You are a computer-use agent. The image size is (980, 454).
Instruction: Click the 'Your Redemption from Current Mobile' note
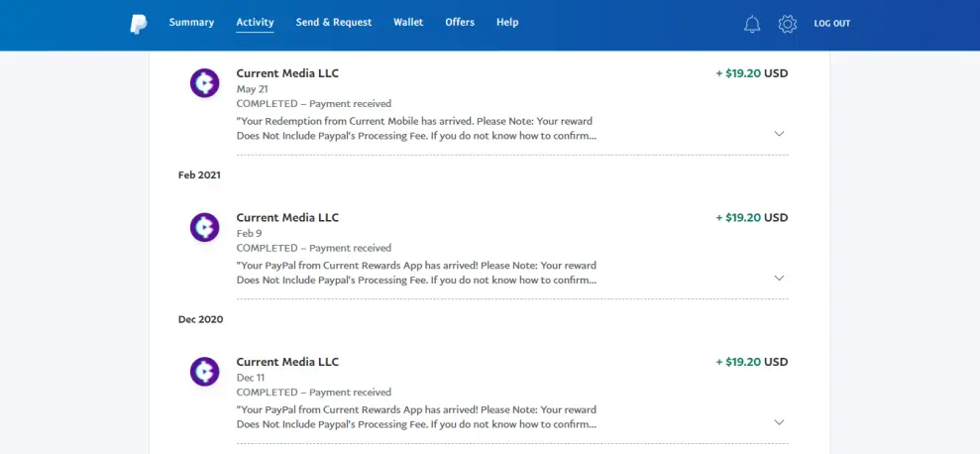coord(416,128)
